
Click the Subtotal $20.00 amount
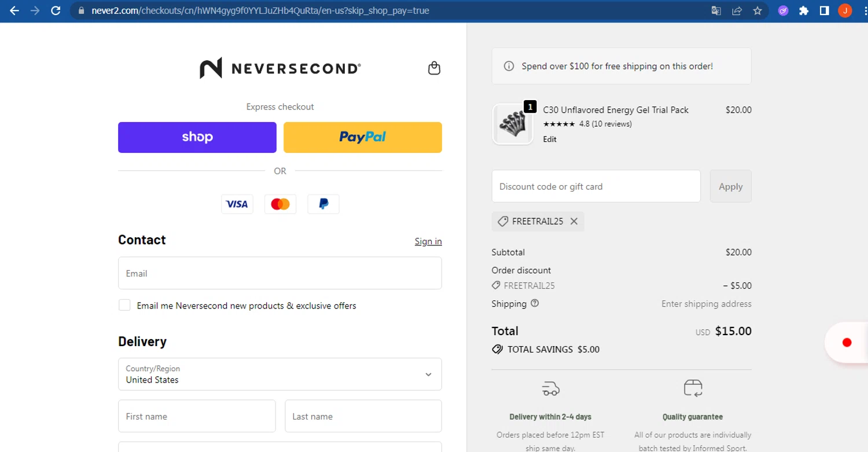(x=738, y=252)
